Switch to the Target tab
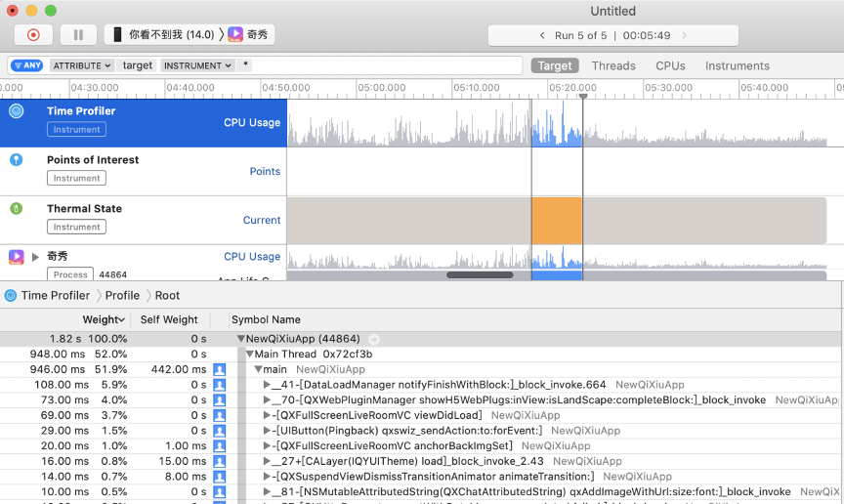This screenshot has height=504, width=844. click(x=555, y=65)
